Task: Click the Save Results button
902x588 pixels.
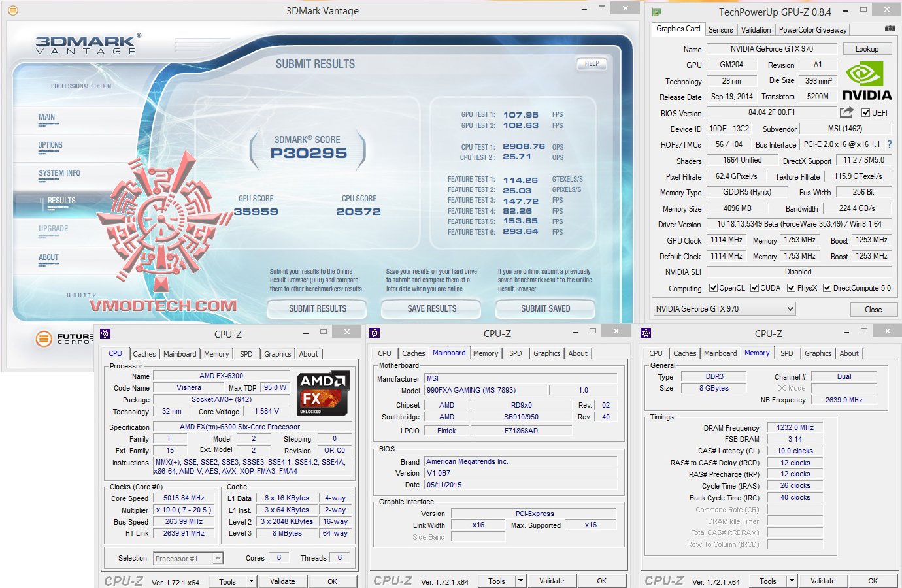Action: (432, 308)
